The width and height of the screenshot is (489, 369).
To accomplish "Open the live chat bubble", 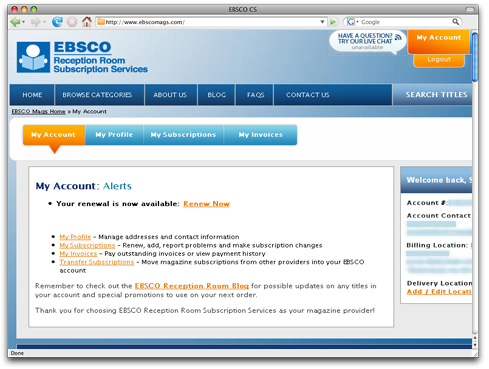I will (x=367, y=42).
